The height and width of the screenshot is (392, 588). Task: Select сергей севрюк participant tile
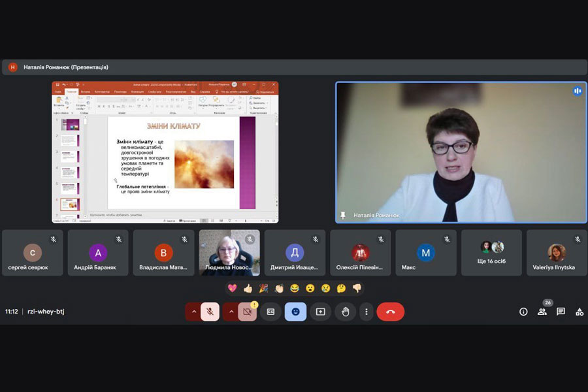pyautogui.click(x=33, y=253)
